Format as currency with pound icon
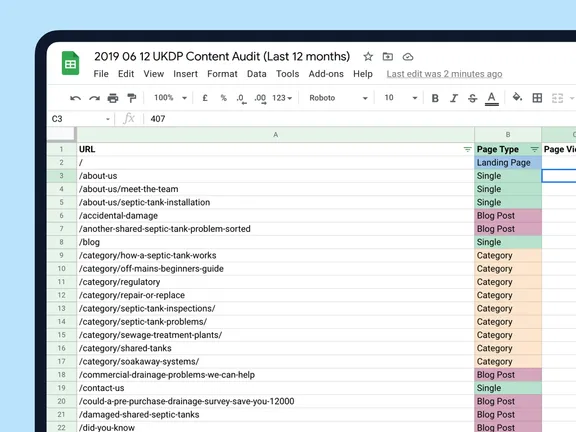Image resolution: width=576 pixels, height=432 pixels. [205, 98]
